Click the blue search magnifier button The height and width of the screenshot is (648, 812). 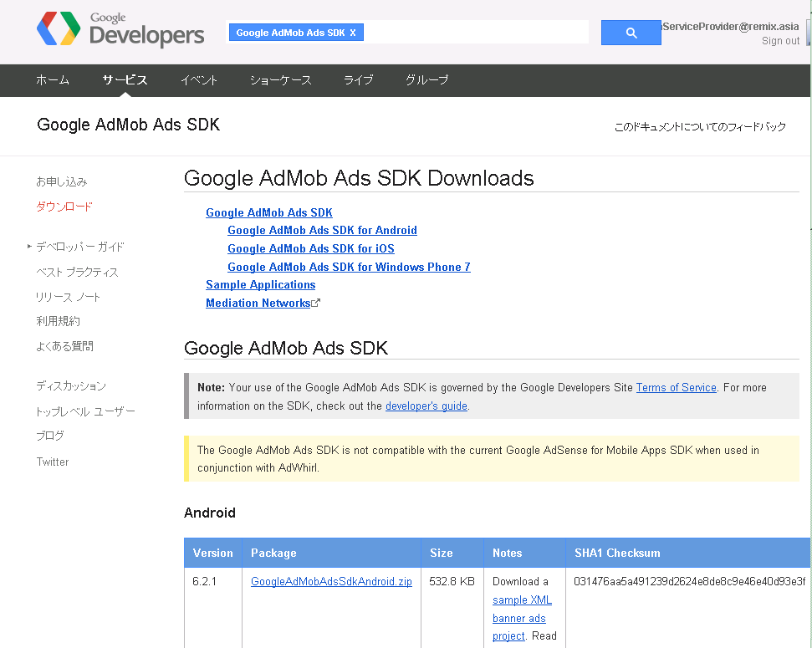(631, 33)
